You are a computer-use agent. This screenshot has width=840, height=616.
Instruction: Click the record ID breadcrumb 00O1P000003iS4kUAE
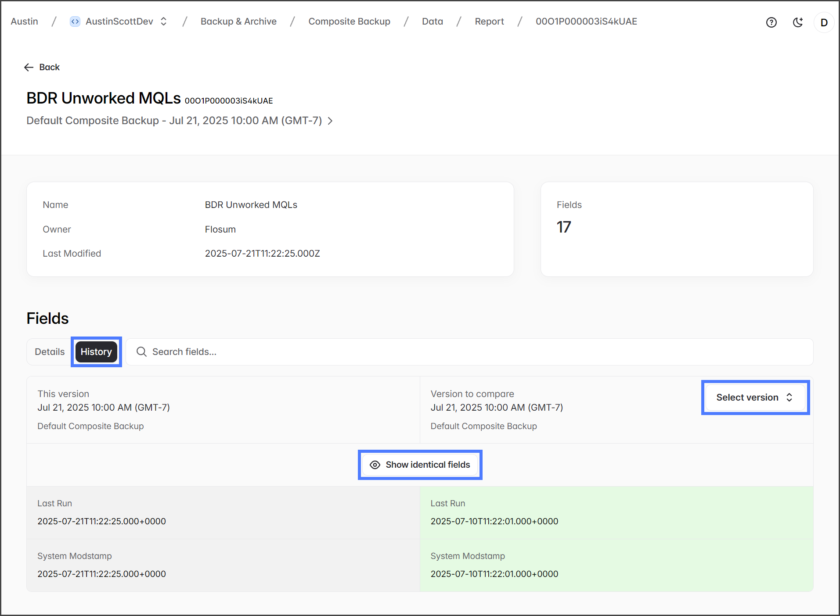(586, 21)
